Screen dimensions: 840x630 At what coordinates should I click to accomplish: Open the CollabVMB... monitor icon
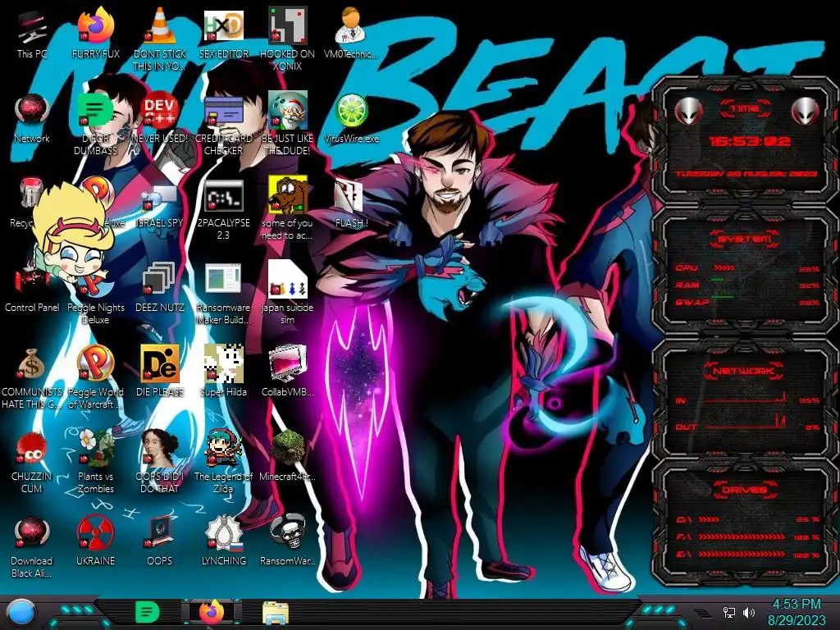(288, 372)
